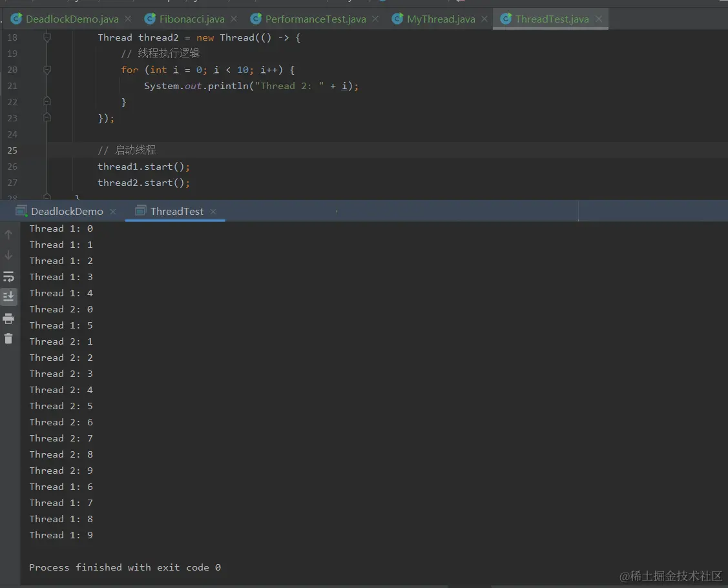Click "Process finished with exit code 0" text
Image resolution: width=728 pixels, height=588 pixels.
click(125, 567)
